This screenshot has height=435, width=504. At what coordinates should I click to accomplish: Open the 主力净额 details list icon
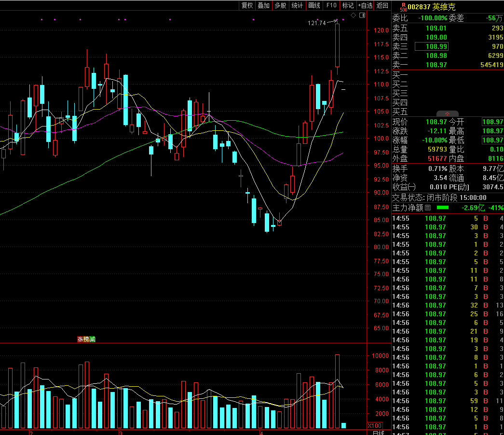(427, 208)
